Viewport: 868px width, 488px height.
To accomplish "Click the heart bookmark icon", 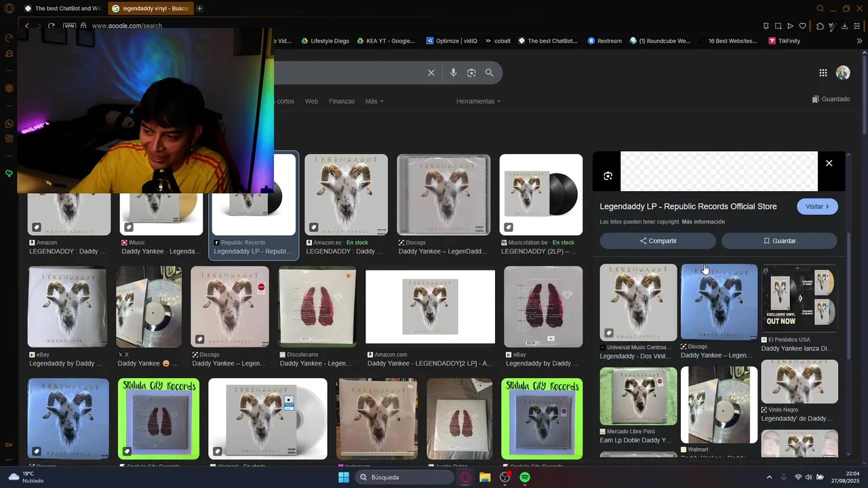I will click(x=803, y=26).
